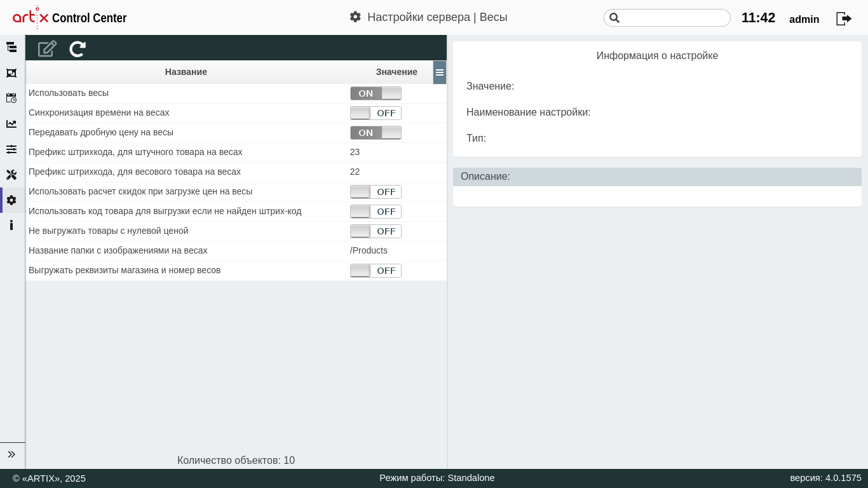The height and width of the screenshot is (488, 868).
Task: Click the calendar schedule sidebar icon
Action: (x=11, y=98)
